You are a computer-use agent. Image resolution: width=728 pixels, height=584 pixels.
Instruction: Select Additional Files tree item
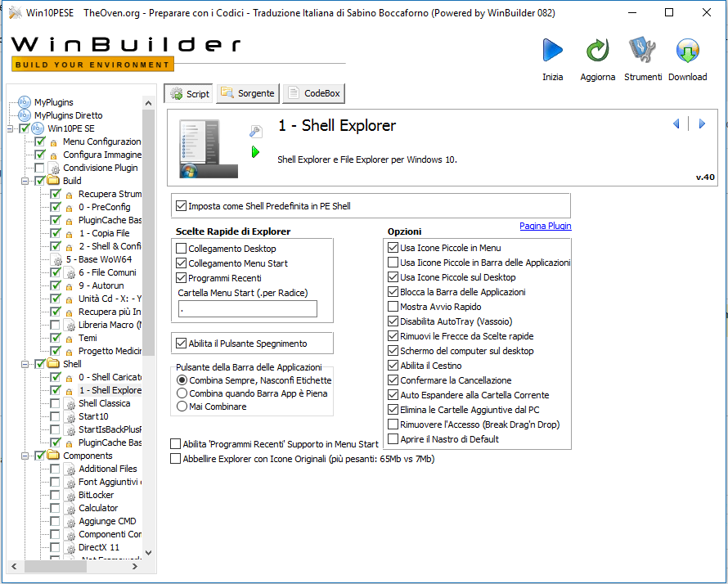[108, 469]
